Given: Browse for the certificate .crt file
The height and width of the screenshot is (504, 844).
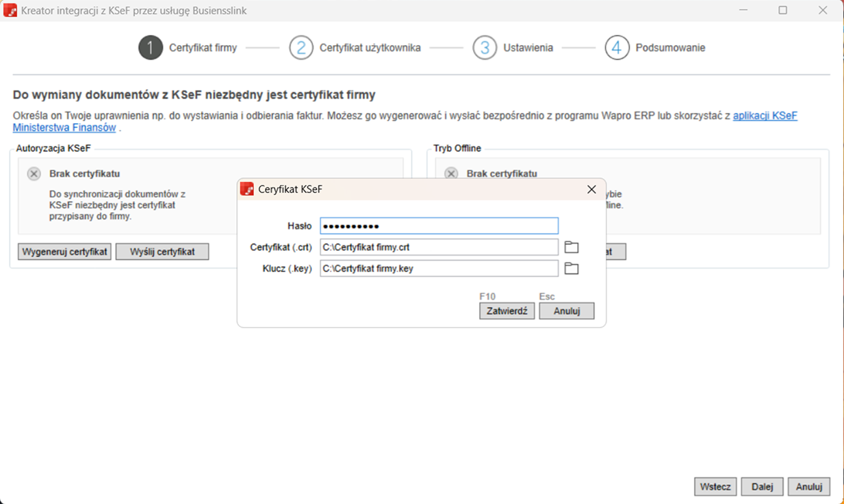Looking at the screenshot, I should 572,248.
